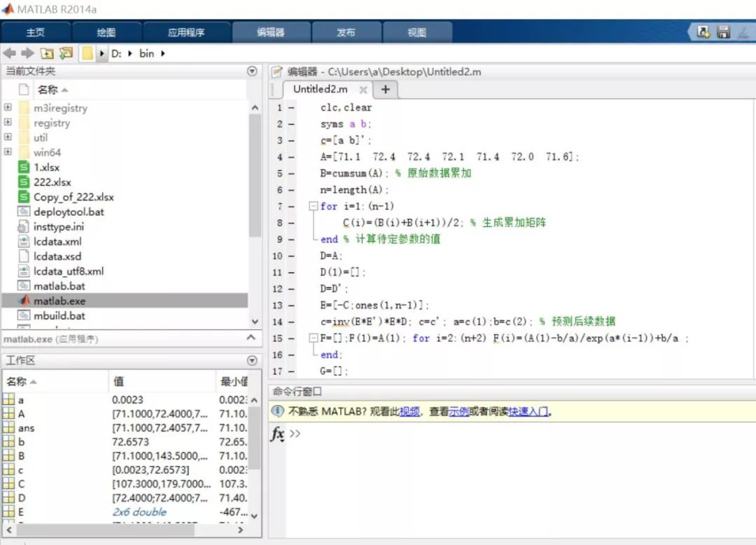Click the new document icon in the top-right toolbar
The height and width of the screenshot is (545, 756).
click(x=703, y=32)
